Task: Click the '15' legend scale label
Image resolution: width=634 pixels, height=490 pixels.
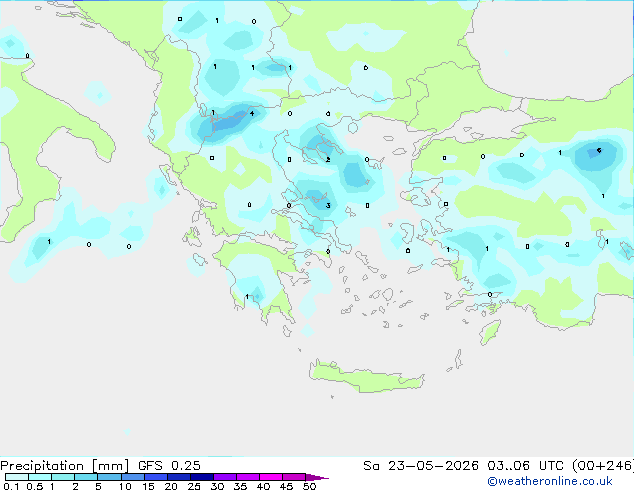Action: click(148, 486)
